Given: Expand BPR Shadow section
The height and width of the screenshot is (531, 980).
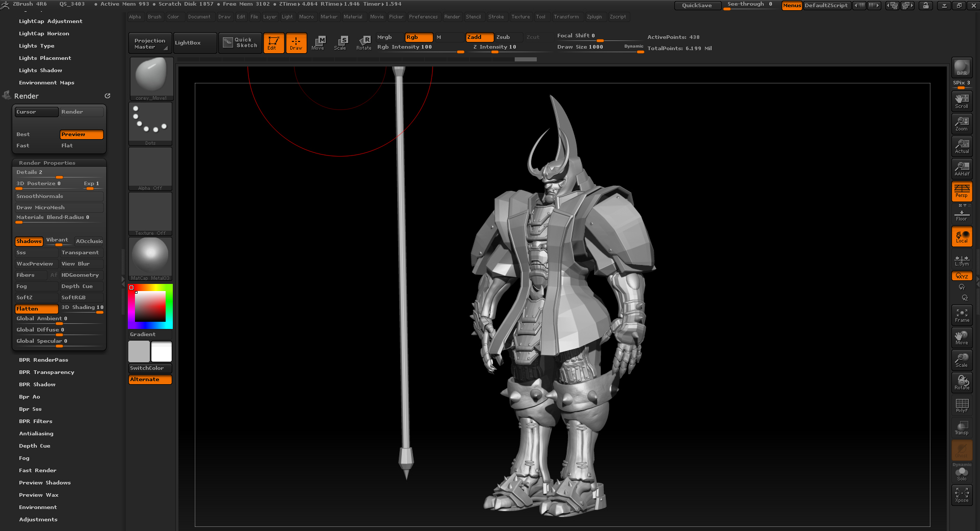Looking at the screenshot, I should 37,385.
